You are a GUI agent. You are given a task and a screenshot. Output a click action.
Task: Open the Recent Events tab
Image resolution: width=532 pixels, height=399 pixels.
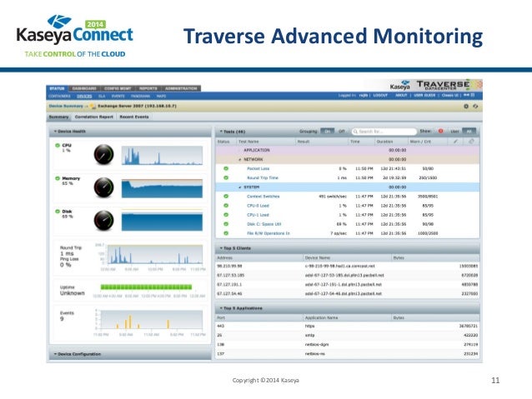(x=134, y=117)
